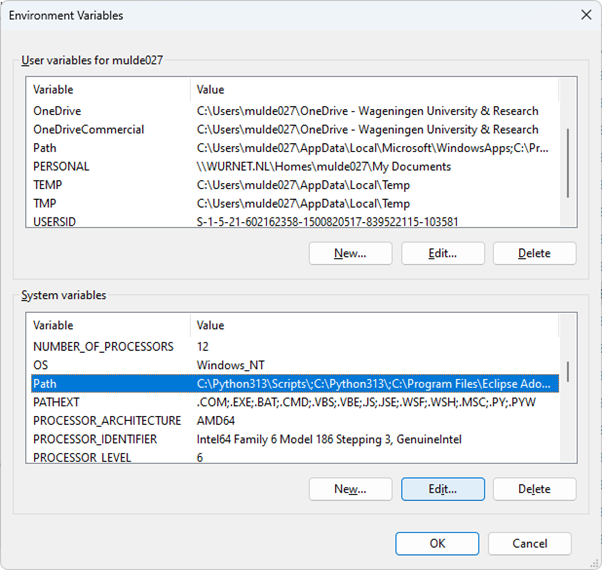Screen dimensions: 602x570
Task: Create a New system variable
Action: (x=350, y=489)
